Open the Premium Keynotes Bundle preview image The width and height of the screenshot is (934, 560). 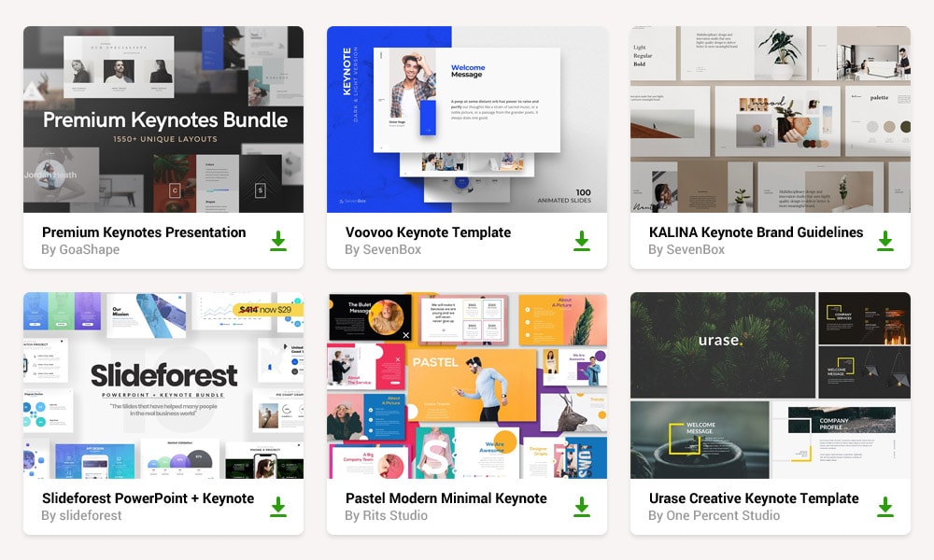tap(163, 119)
